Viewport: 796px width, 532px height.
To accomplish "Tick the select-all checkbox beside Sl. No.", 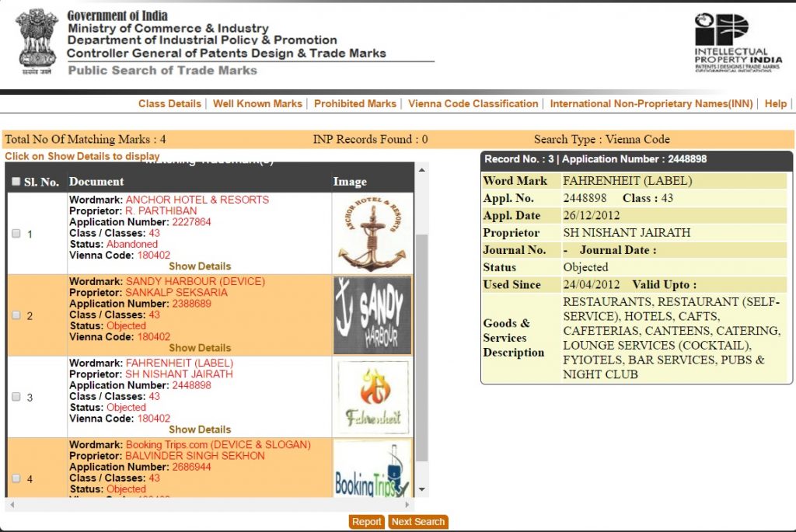I will click(16, 182).
